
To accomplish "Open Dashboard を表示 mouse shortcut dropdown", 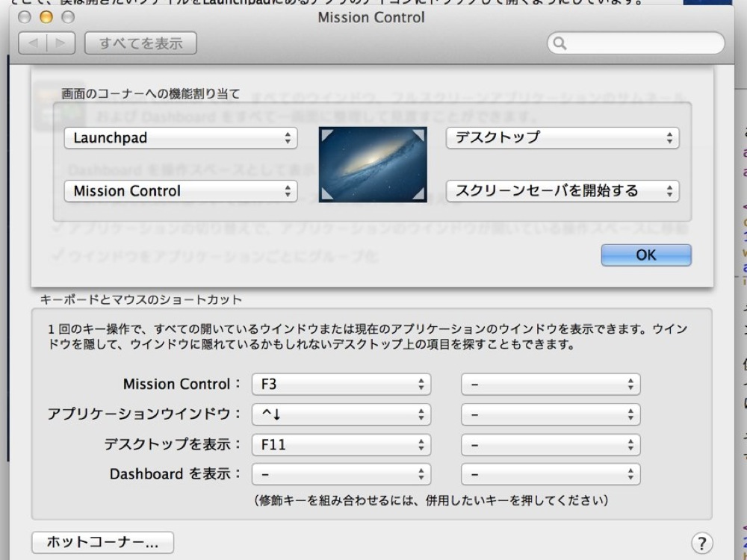I will click(551, 474).
